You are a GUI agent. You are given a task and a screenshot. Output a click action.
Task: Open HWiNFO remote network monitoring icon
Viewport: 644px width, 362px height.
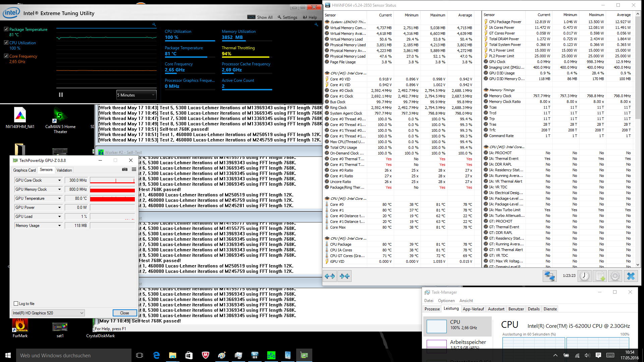pyautogui.click(x=549, y=276)
